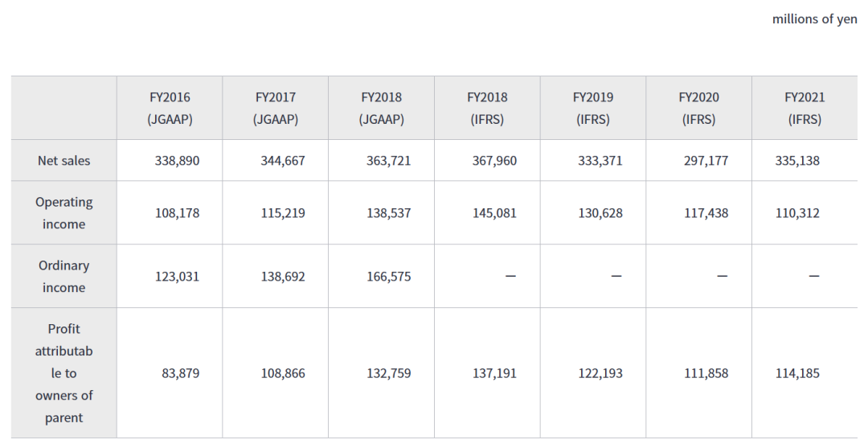The height and width of the screenshot is (448, 868).
Task: Click the "millions of yen" unit label
Action: pyautogui.click(x=814, y=19)
